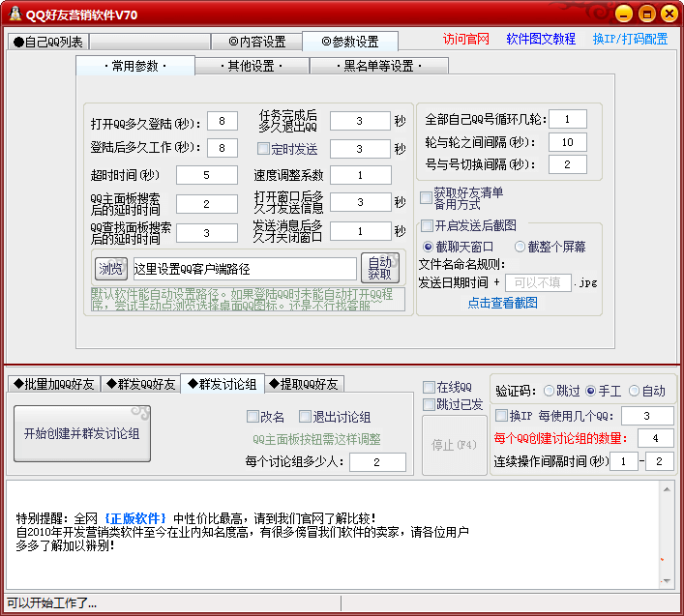Click the 定时发送 seconds field
This screenshot has width=684, height=616.
[x=360, y=149]
